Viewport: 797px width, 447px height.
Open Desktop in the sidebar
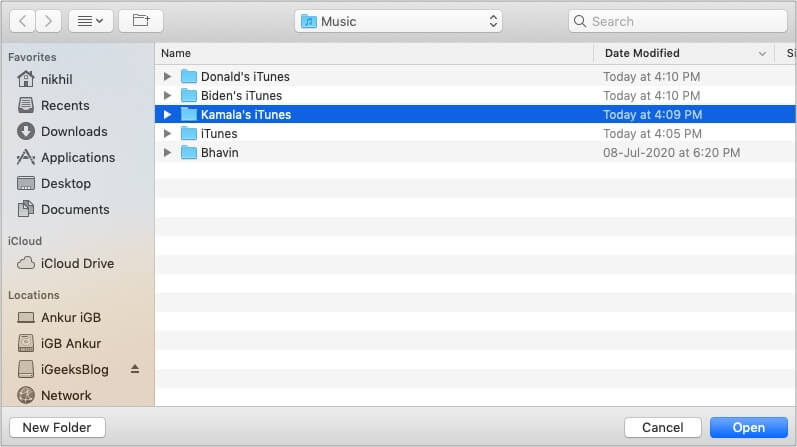66,184
